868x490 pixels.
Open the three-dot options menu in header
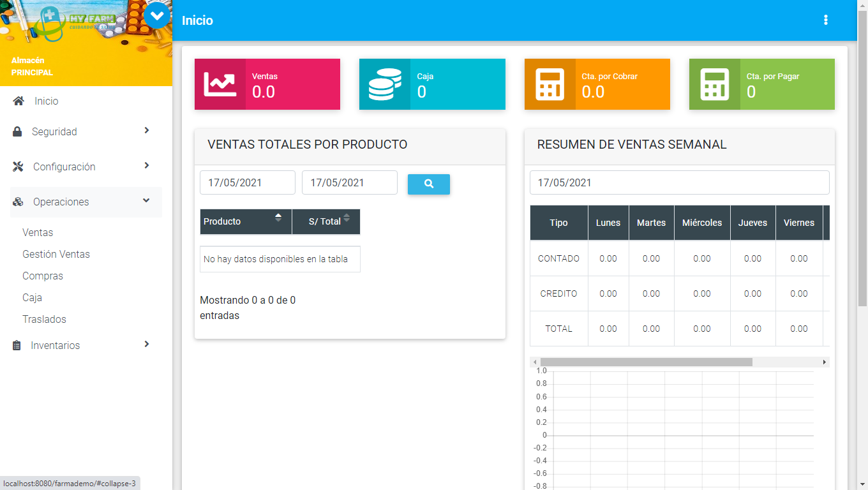pos(825,20)
